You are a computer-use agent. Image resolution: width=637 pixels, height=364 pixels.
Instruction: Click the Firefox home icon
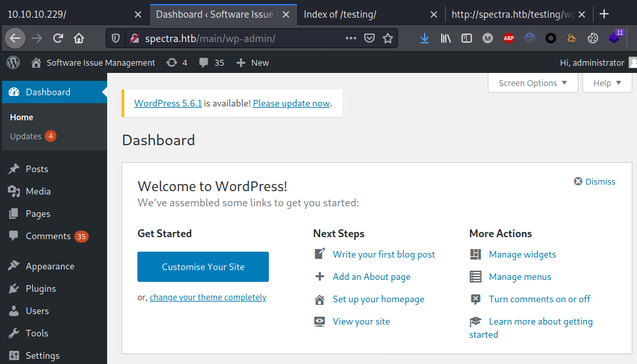click(79, 38)
